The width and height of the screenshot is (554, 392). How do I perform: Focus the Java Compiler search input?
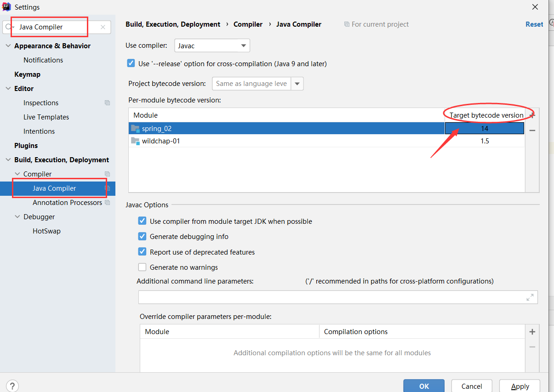click(57, 27)
